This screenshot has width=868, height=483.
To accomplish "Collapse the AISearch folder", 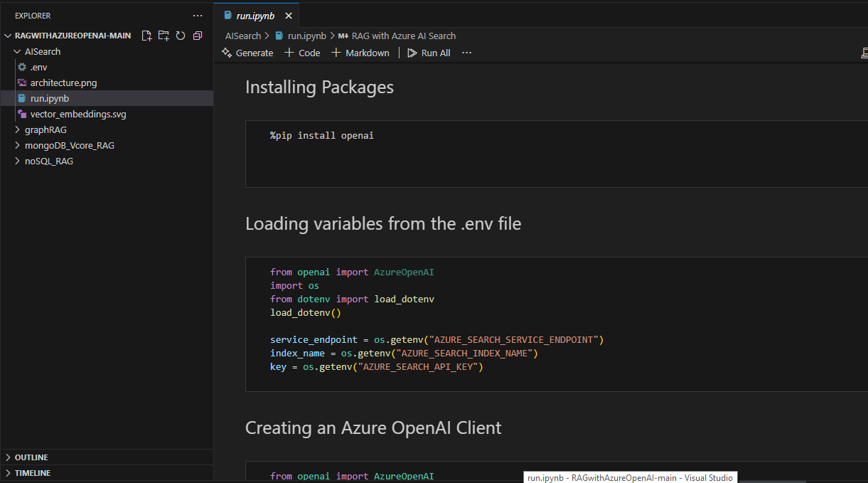I will click(16, 51).
